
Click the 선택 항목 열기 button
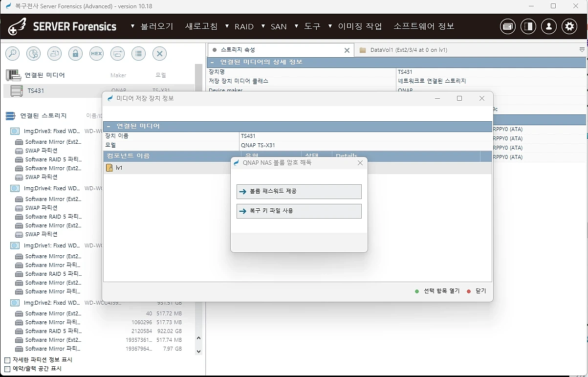437,291
